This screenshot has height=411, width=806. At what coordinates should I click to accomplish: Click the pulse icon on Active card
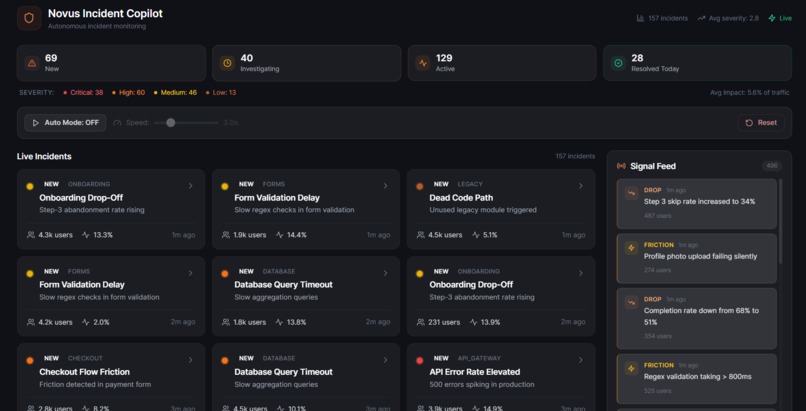click(423, 63)
